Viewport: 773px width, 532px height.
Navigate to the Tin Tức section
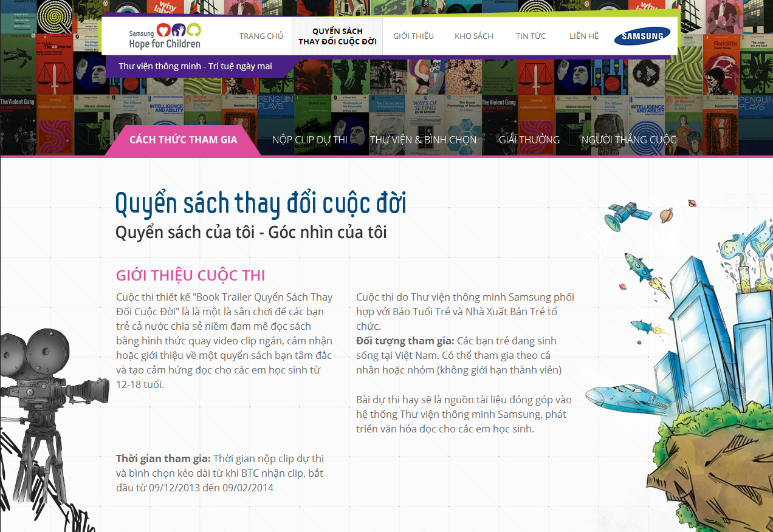(x=531, y=36)
